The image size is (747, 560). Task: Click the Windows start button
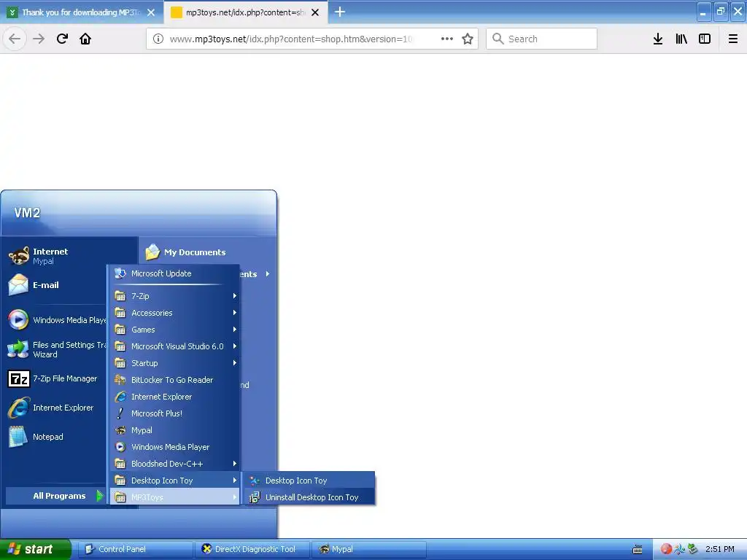[x=35, y=549]
